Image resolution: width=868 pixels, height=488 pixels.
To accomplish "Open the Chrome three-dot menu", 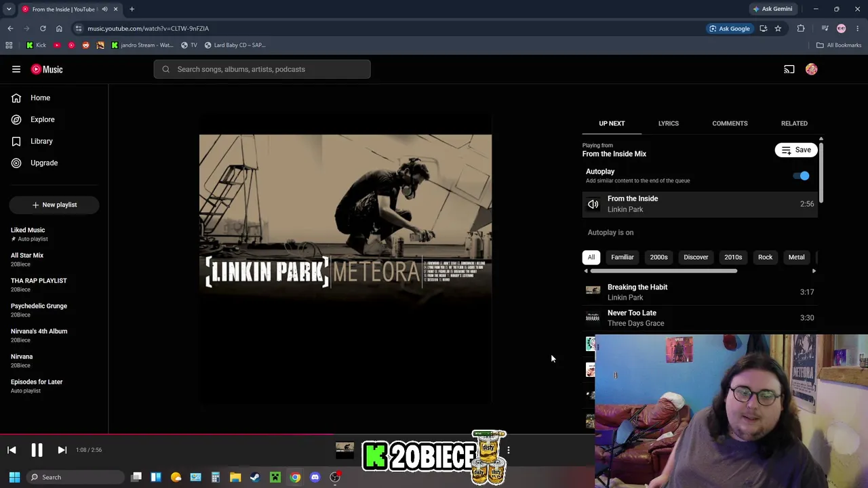I will [x=858, y=28].
